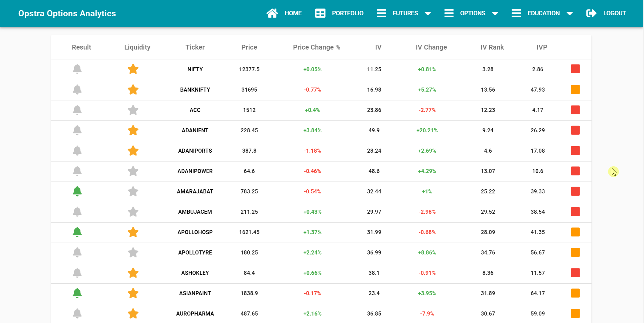Viewport: 644px width, 323px height.
Task: Click the bell icon for ASHOKLEY
Action: point(77,273)
